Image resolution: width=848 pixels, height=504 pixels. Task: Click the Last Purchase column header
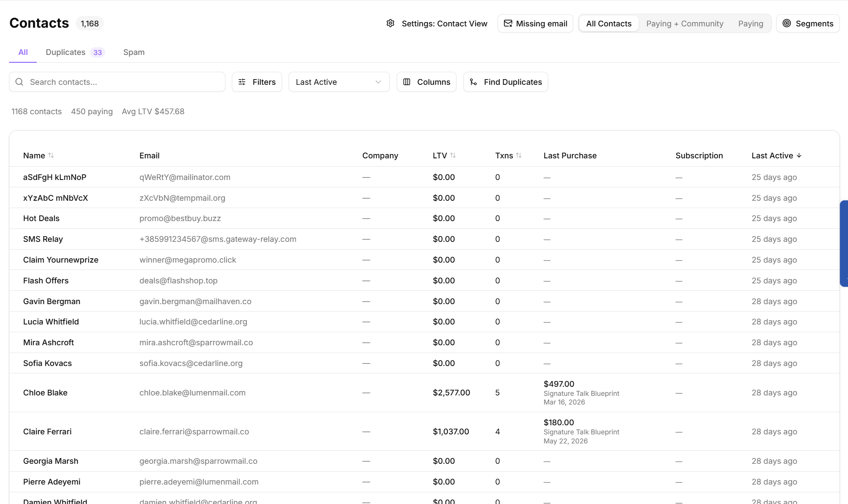[570, 155]
